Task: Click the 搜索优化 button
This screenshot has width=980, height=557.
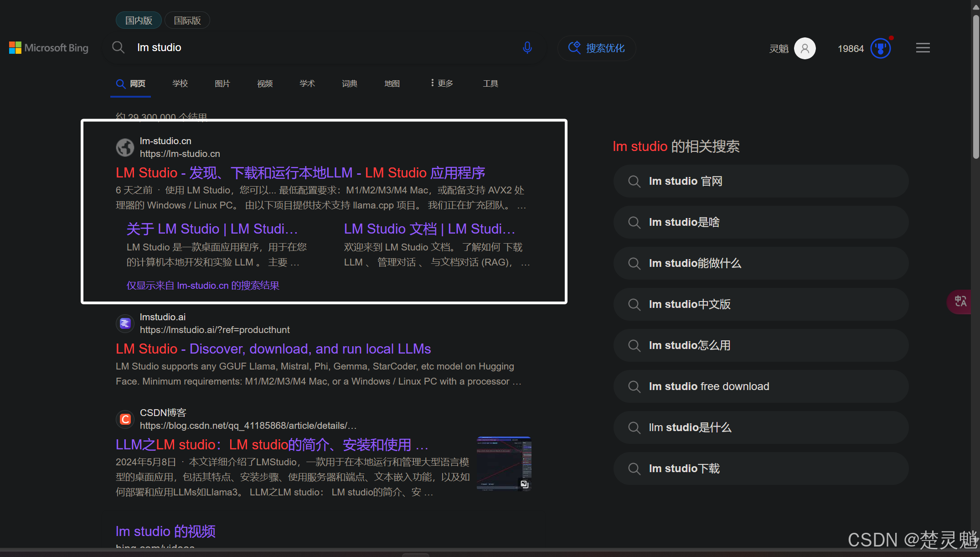Action: click(x=597, y=48)
